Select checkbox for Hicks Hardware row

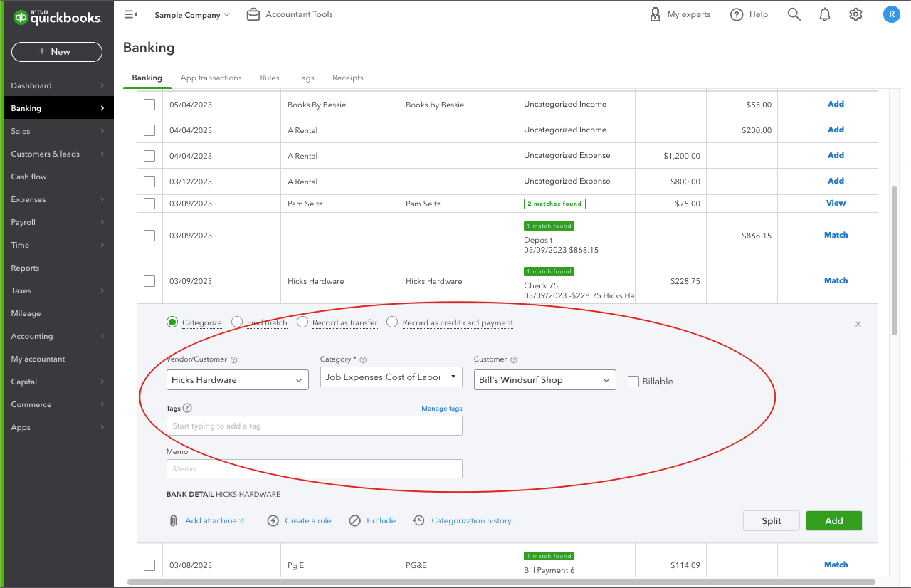click(x=149, y=281)
